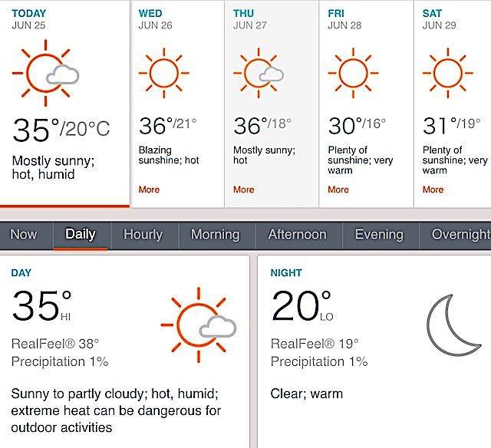Open the Evening forecast tab

point(379,235)
